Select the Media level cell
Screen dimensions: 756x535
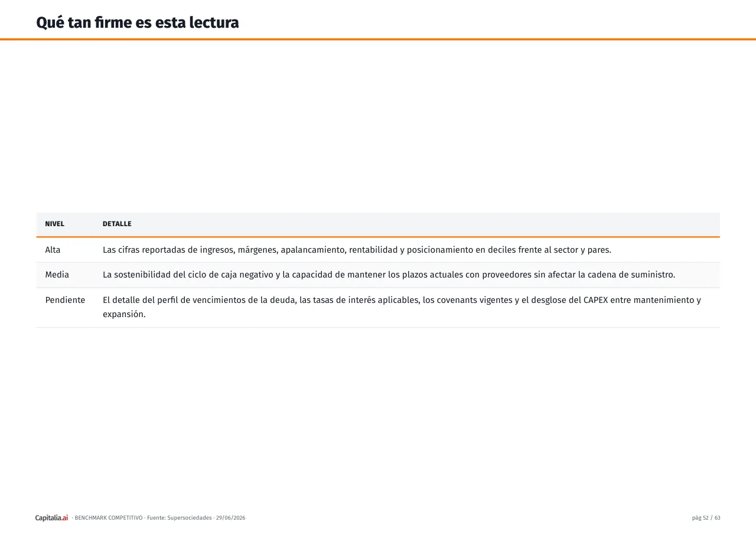pos(57,275)
